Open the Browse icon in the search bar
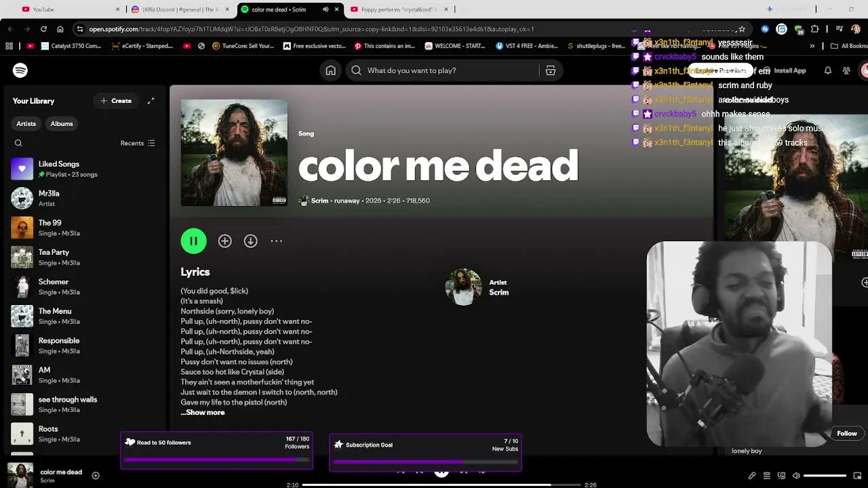The height and width of the screenshot is (488, 868). tap(551, 70)
